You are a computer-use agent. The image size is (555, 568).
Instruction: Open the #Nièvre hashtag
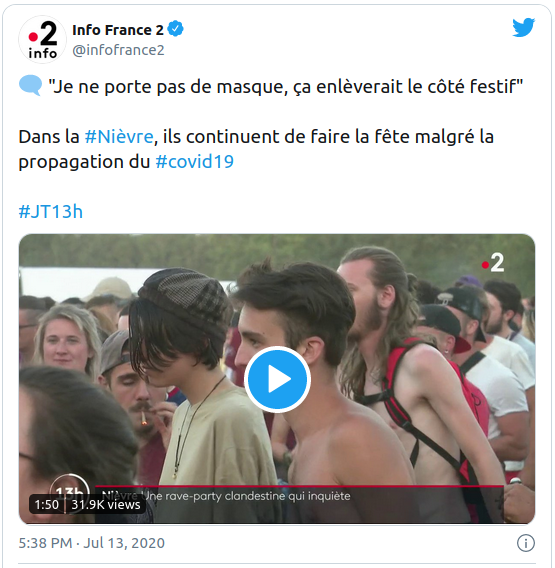point(119,137)
